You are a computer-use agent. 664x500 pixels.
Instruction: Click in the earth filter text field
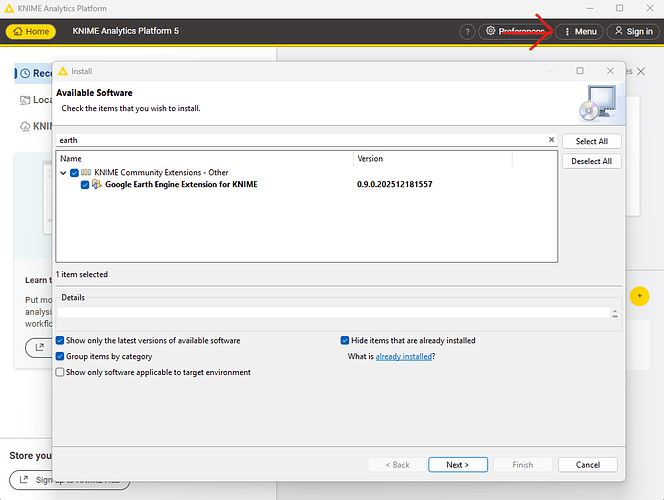[x=300, y=140]
